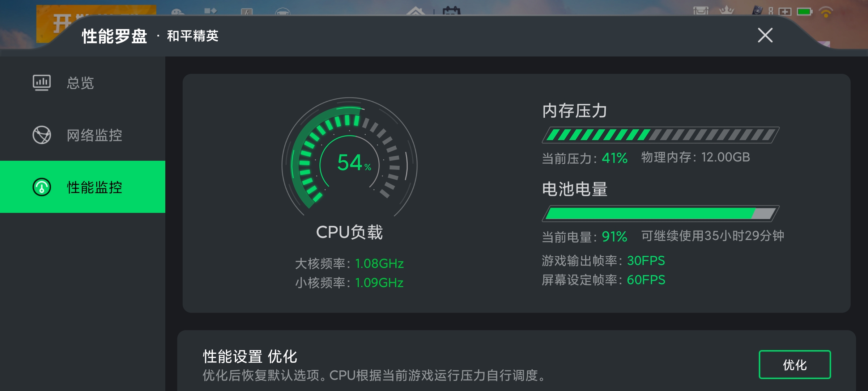Click the 屏幕设定帧率 60FPS value

point(646,280)
